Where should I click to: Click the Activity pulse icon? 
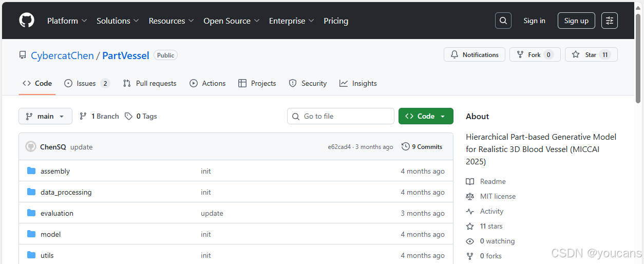[x=470, y=211]
